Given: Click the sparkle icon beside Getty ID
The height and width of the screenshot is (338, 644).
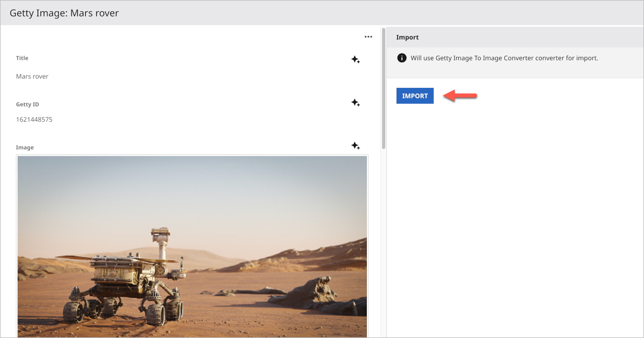Looking at the screenshot, I should point(355,103).
